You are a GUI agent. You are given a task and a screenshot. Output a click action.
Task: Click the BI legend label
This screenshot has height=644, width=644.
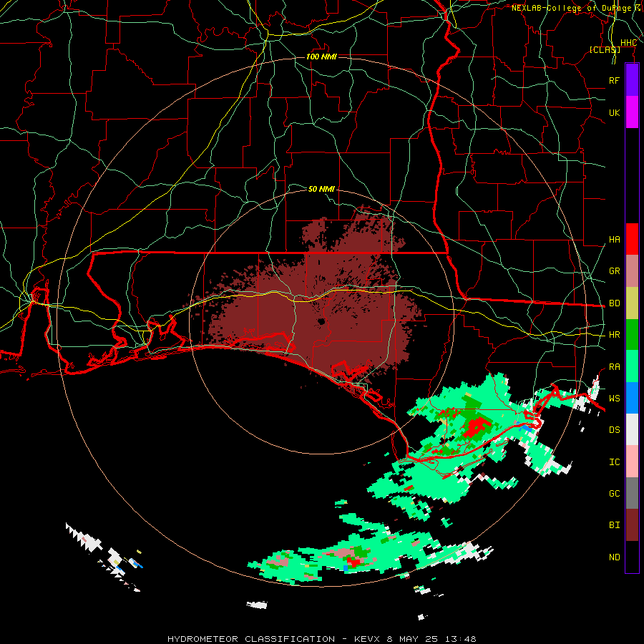[615, 525]
